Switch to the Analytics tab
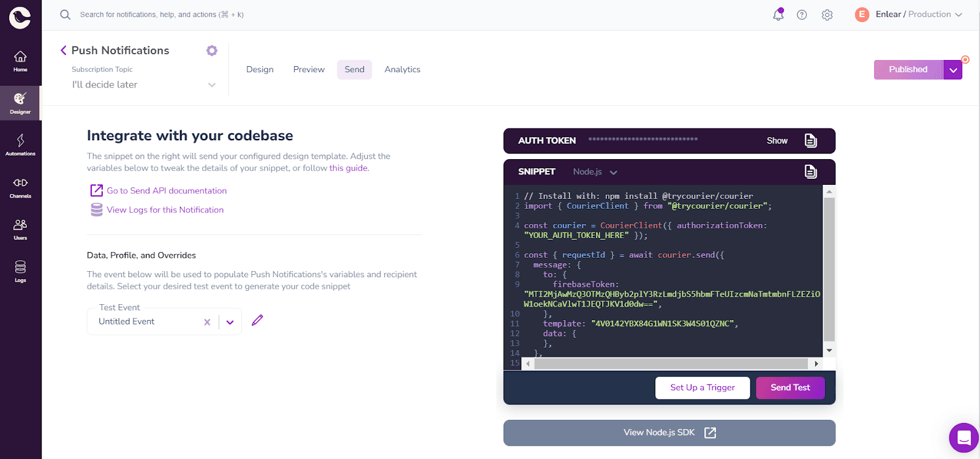980x459 pixels. [x=402, y=69]
